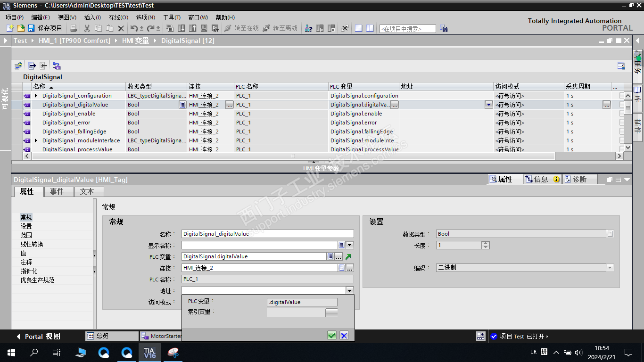Click the print icon in the toolbar
The width and height of the screenshot is (644, 362).
point(74,28)
